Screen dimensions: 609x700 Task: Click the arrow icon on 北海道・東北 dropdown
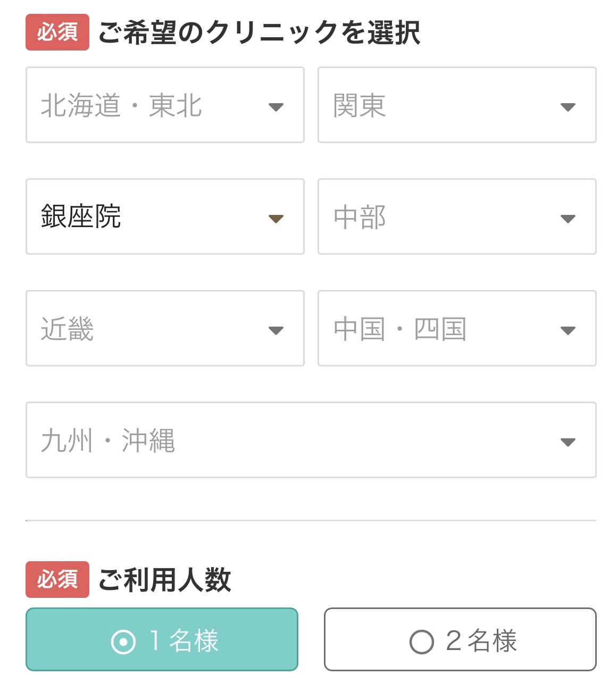pos(276,107)
